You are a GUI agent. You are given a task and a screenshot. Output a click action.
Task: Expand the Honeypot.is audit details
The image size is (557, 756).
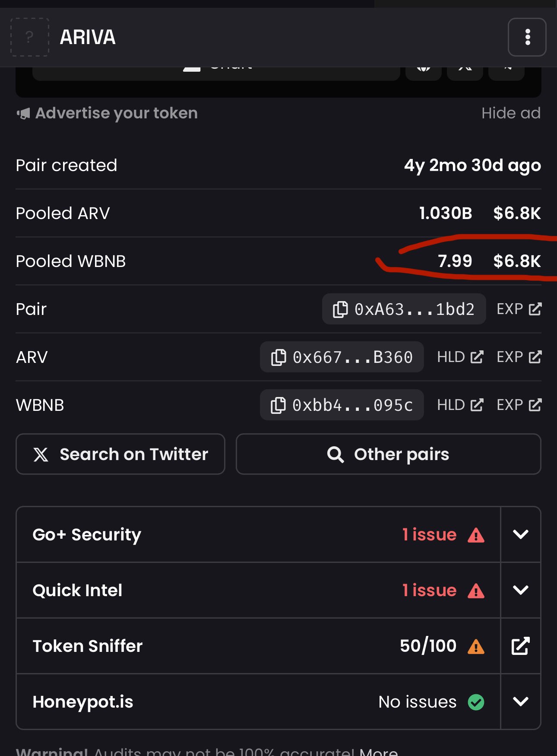pos(520,702)
